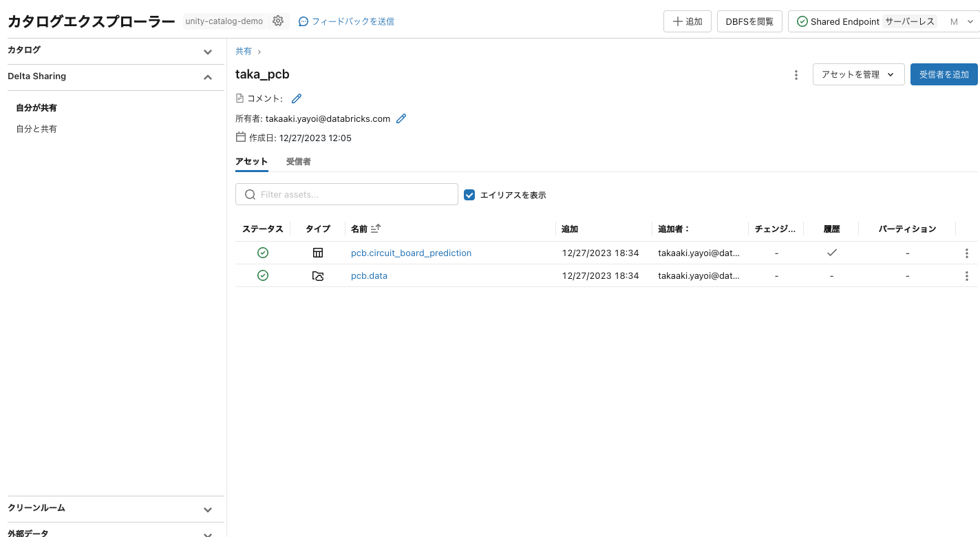Click the edit pencil next to owner email
Image resolution: width=980 pixels, height=537 pixels.
[x=401, y=118]
